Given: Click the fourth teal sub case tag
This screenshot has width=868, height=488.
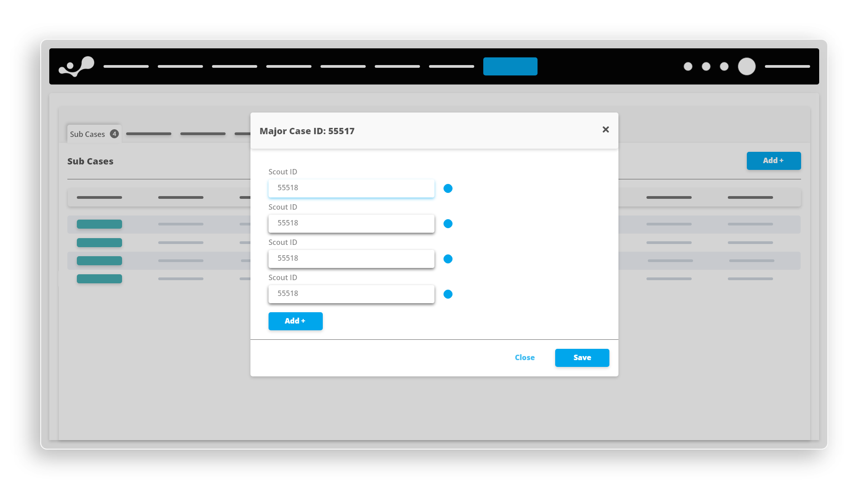Looking at the screenshot, I should (99, 279).
